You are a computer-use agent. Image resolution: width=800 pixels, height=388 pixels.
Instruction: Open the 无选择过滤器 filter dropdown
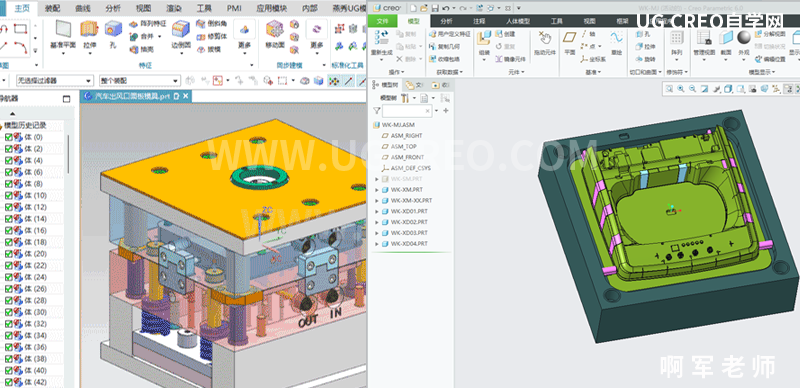(55, 81)
